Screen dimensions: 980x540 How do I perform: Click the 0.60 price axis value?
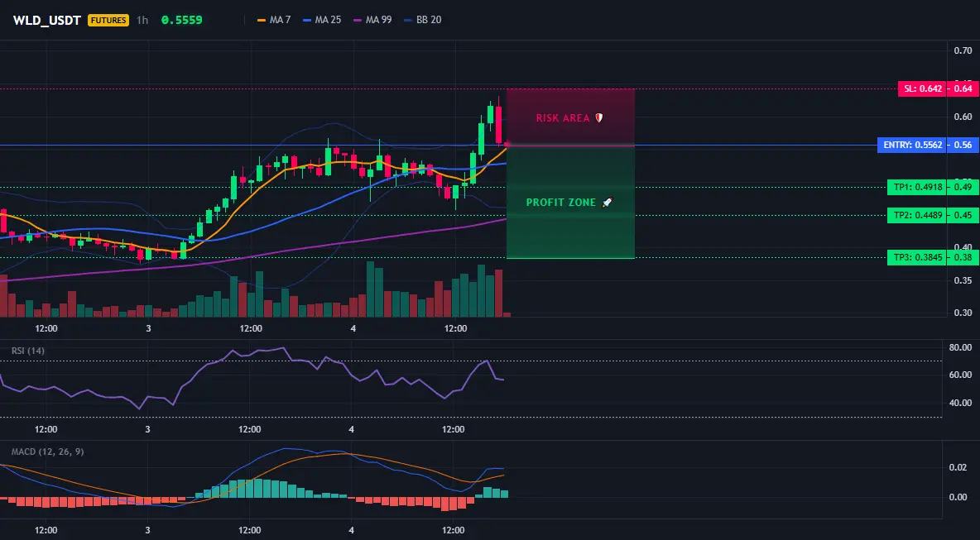click(x=963, y=116)
